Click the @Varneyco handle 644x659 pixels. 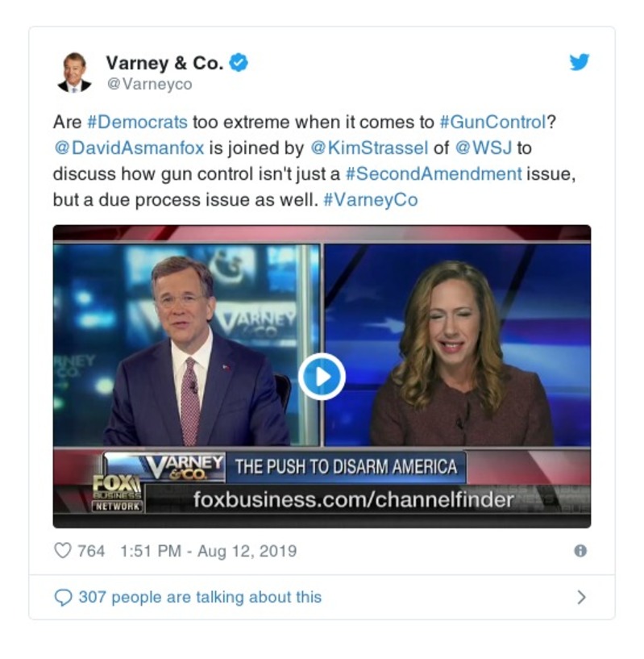150,84
